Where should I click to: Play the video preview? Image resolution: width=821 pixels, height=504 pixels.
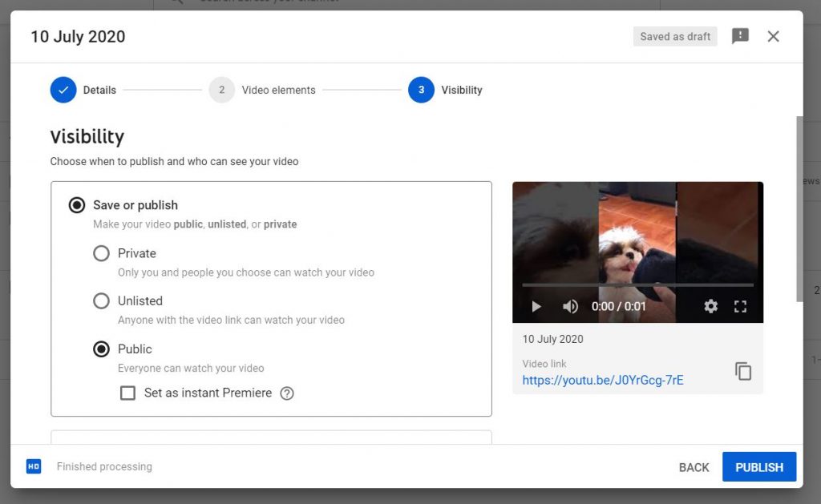point(536,306)
